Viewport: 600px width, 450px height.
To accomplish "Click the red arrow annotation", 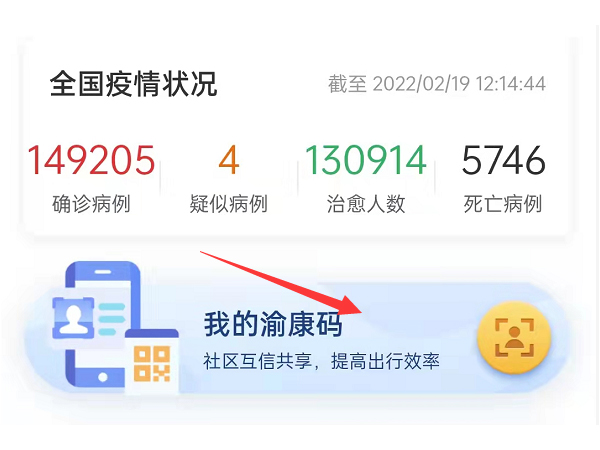I will click(x=281, y=283).
